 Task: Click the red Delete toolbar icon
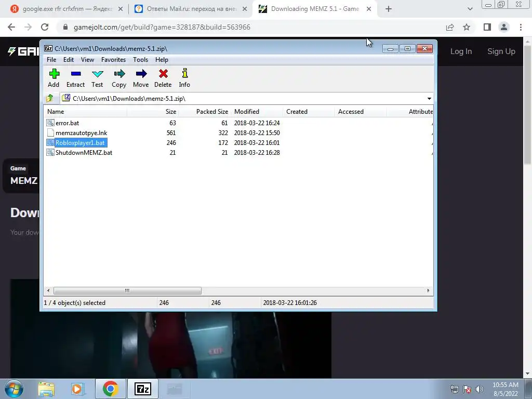(163, 78)
